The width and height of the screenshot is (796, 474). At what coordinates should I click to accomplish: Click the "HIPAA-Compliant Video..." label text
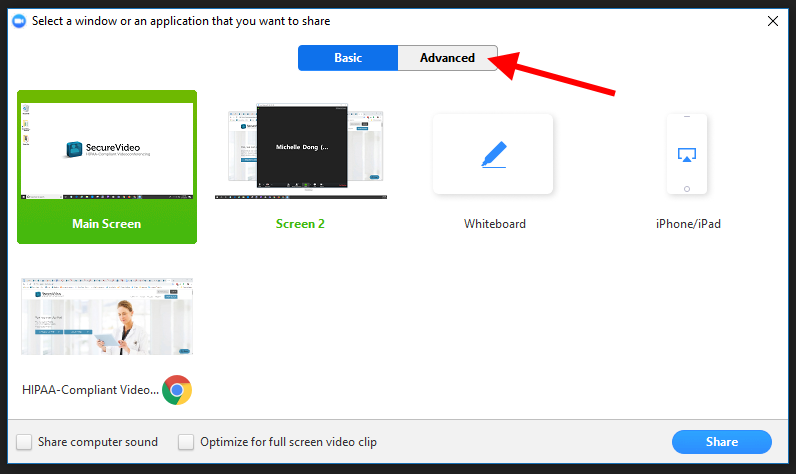coord(89,389)
